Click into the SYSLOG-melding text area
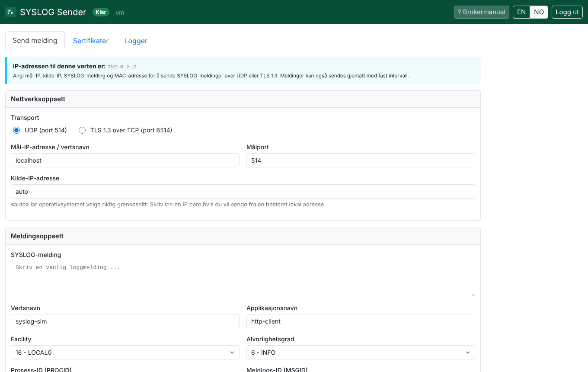 point(243,279)
